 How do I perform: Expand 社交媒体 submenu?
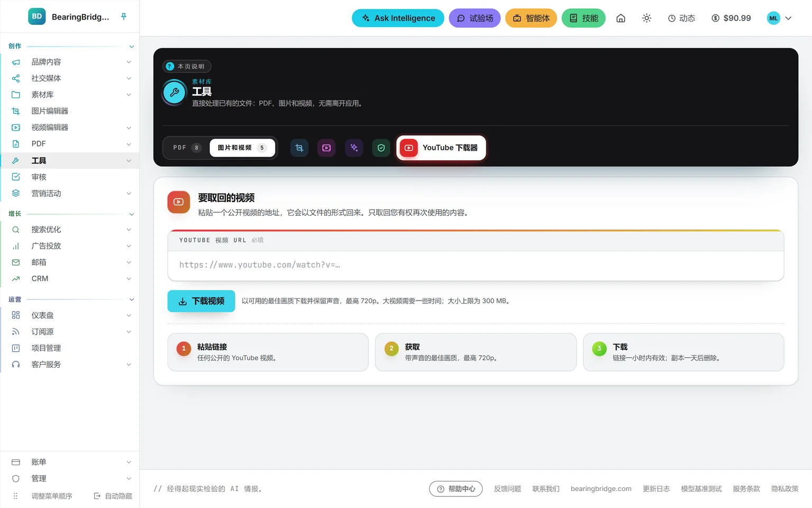pyautogui.click(x=128, y=78)
